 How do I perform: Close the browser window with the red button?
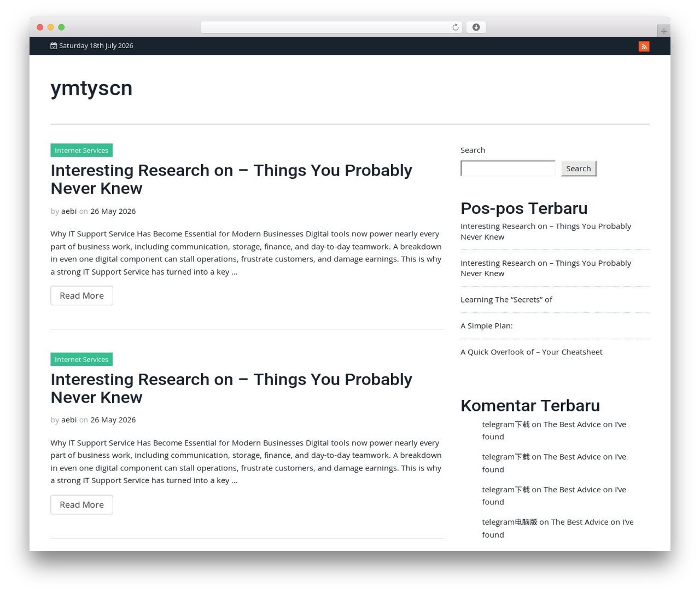(40, 27)
